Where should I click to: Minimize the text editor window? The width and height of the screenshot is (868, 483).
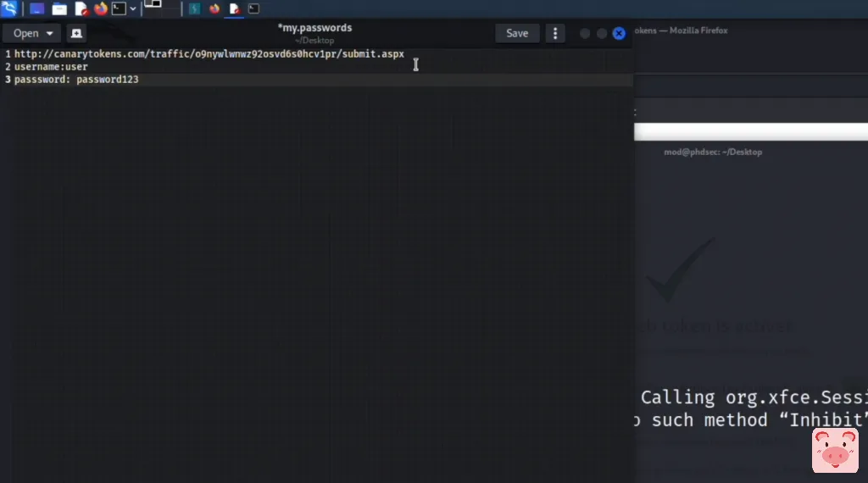(585, 33)
